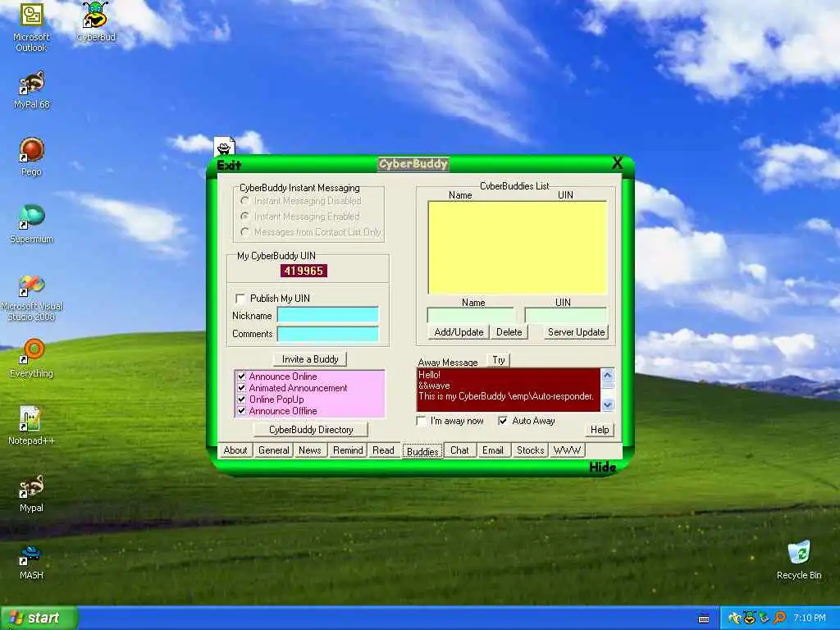Screen dimensions: 840x630
Task: Click inside the Away Message text area
Action: tap(508, 390)
